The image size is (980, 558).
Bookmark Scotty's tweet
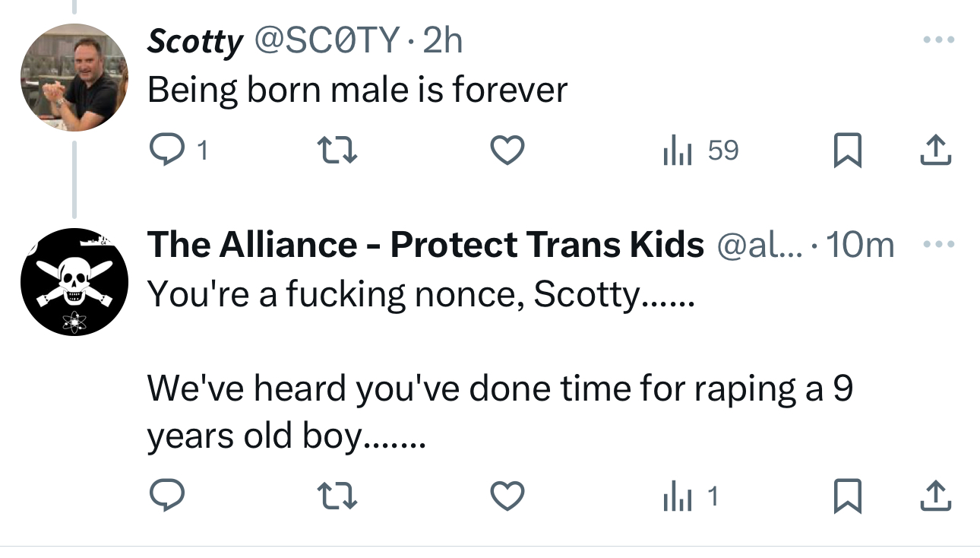click(x=846, y=151)
